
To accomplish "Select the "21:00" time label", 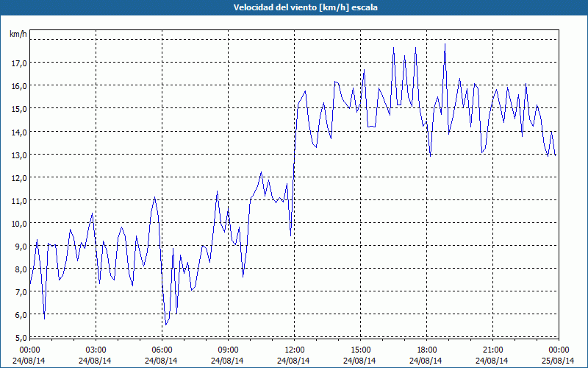I will point(492,350).
